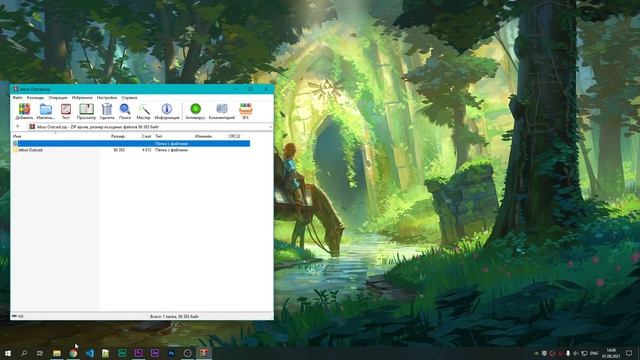
Task: Open the Просмотр (View) book icon
Action: pos(86,111)
